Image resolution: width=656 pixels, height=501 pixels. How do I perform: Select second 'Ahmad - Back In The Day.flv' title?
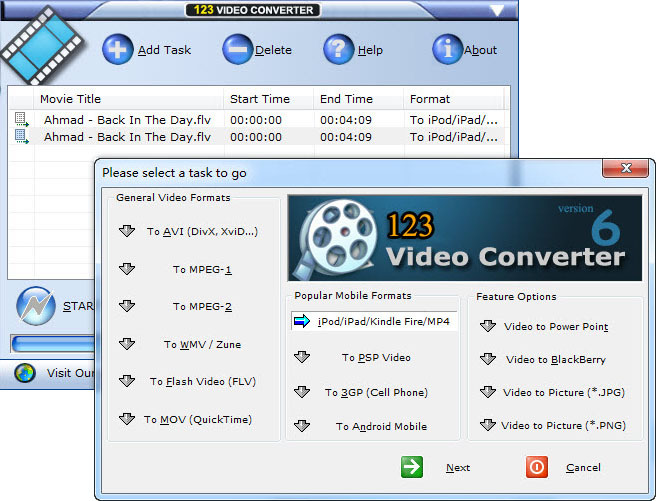coord(128,137)
